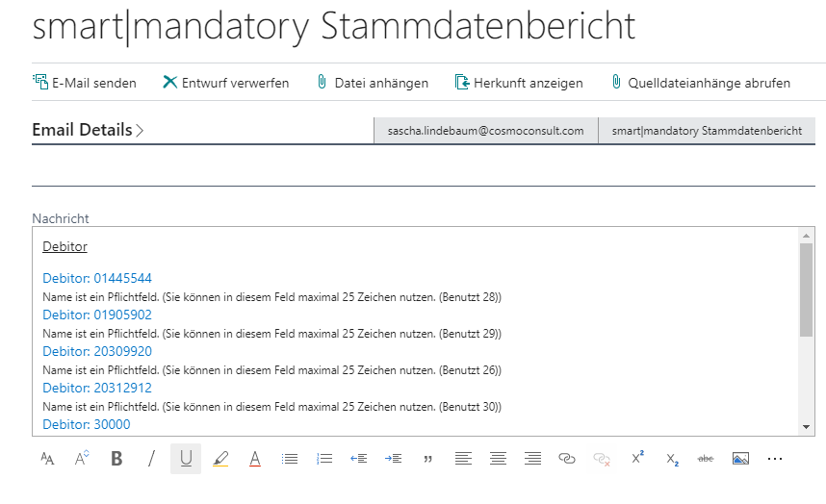Discard draft via Entwurf verwerfen
This screenshot has height=504, width=826.
tap(226, 83)
